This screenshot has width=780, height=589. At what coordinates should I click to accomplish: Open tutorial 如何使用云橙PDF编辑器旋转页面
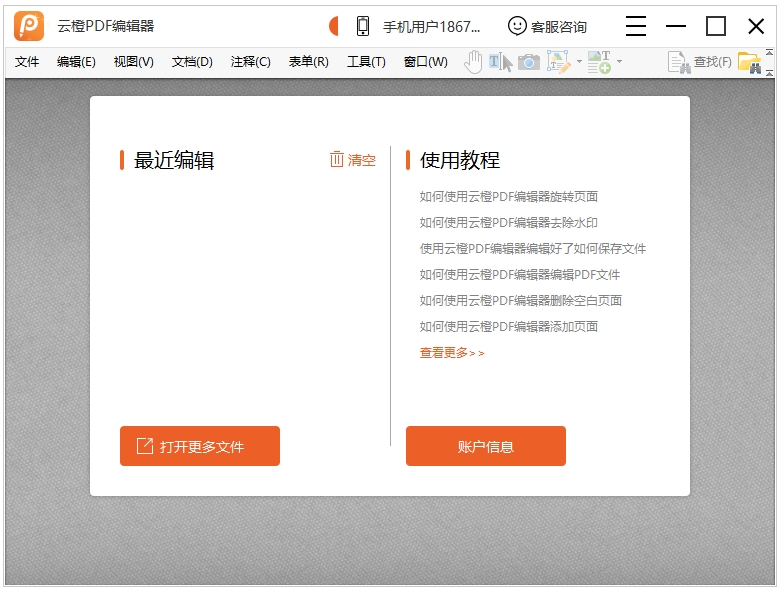tap(508, 196)
